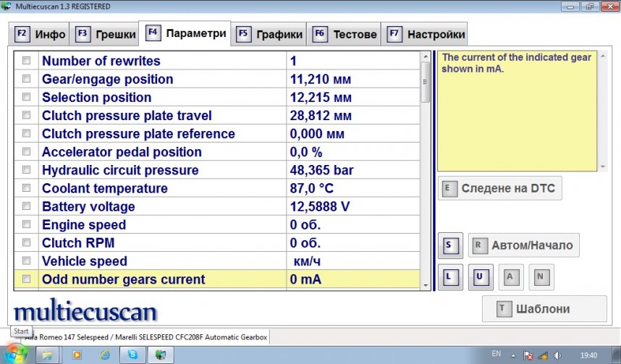This screenshot has height=364, width=621.
Task: Open Skype from the taskbar
Action: tap(133, 355)
